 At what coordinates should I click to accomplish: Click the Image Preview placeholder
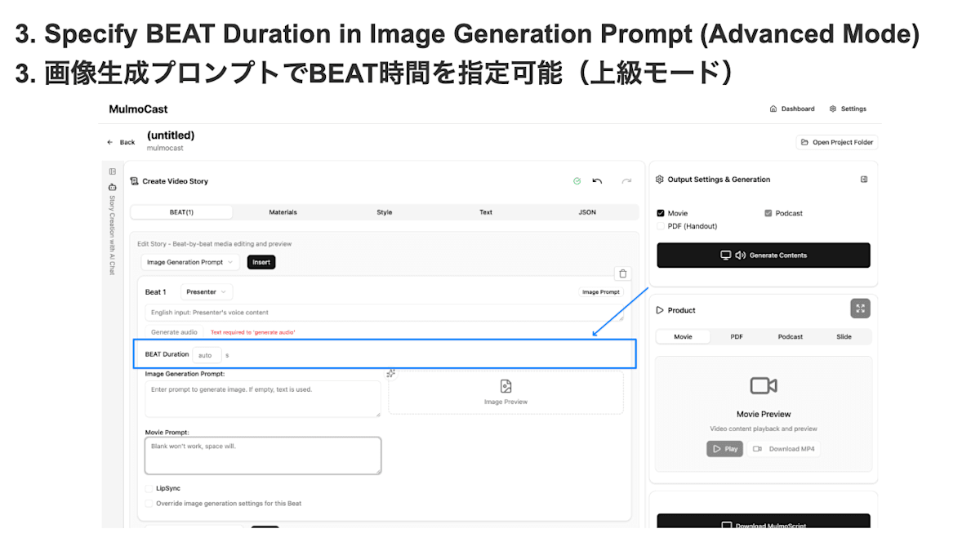(506, 392)
